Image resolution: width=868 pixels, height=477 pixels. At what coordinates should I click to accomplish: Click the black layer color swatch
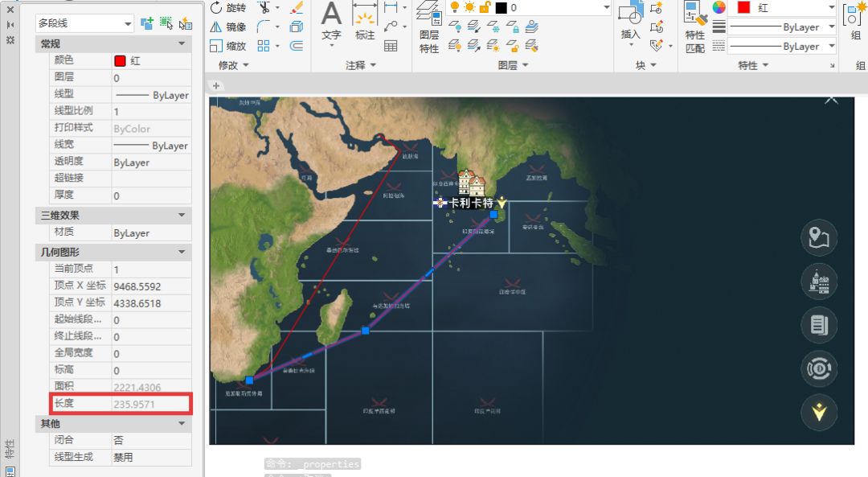(x=501, y=8)
